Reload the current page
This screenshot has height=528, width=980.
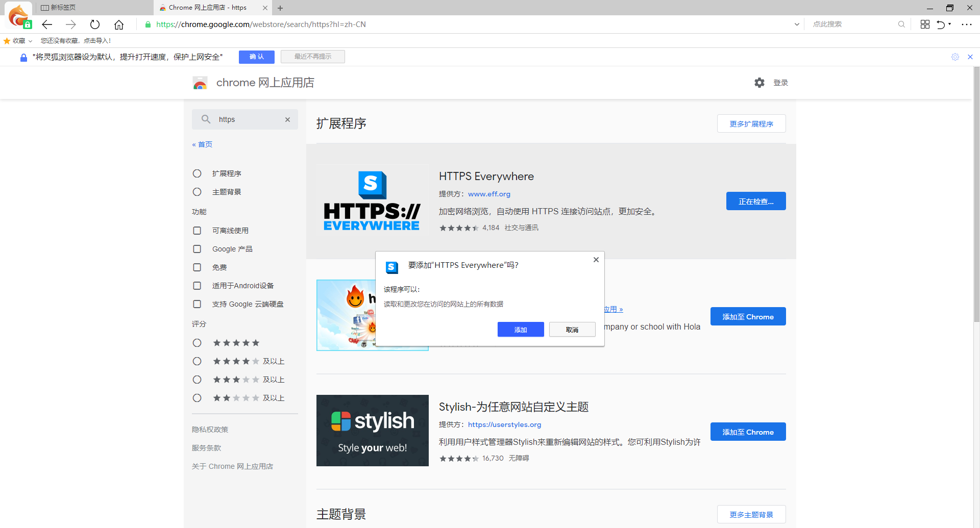click(x=95, y=24)
